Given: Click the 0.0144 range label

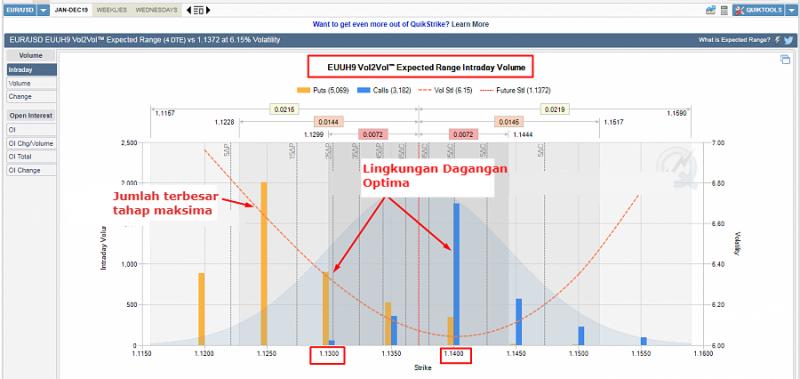Looking at the screenshot, I should 329,122.
